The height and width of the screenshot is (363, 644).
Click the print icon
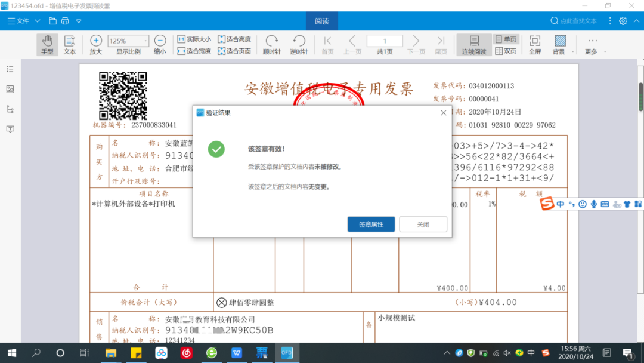pyautogui.click(x=65, y=21)
